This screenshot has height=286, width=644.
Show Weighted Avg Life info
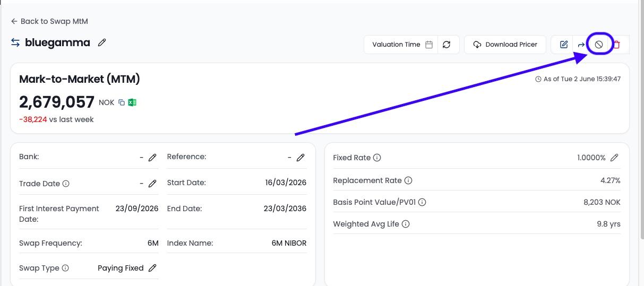tap(406, 224)
